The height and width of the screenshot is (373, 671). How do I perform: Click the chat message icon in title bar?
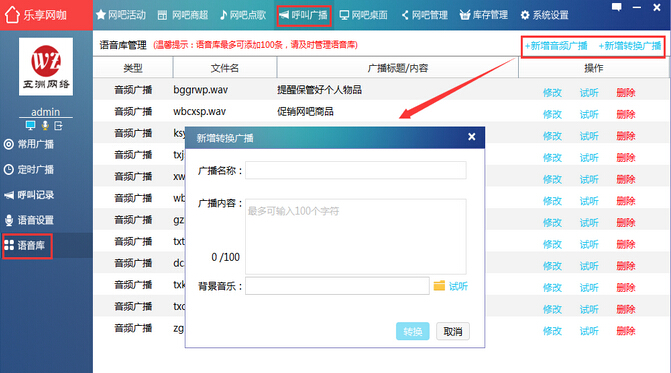(616, 7)
